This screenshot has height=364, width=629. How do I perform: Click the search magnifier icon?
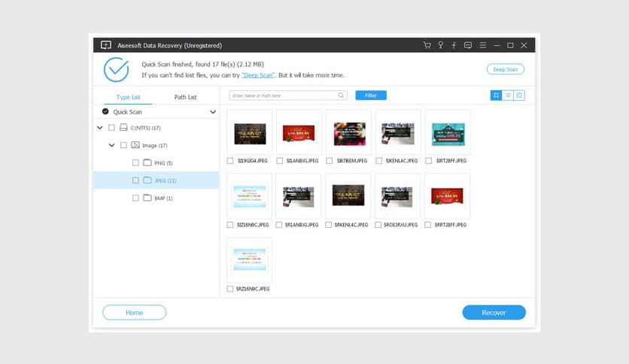click(x=341, y=96)
